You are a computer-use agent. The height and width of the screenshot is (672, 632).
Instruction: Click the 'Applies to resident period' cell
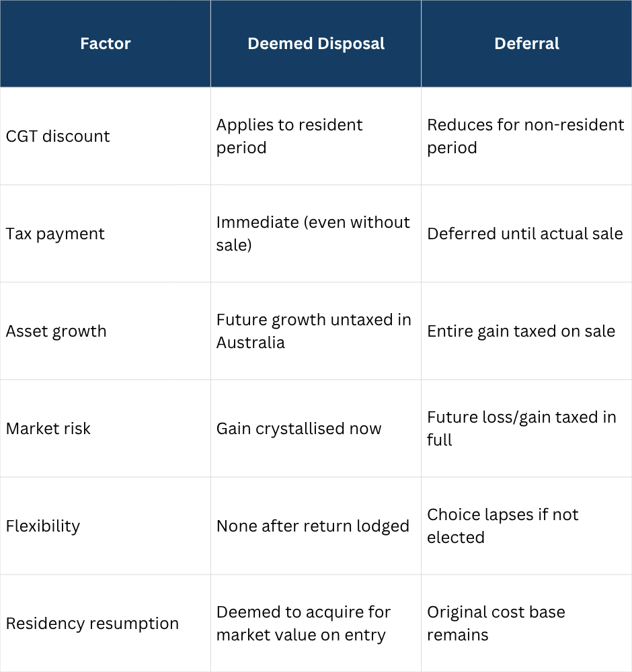pos(290,136)
